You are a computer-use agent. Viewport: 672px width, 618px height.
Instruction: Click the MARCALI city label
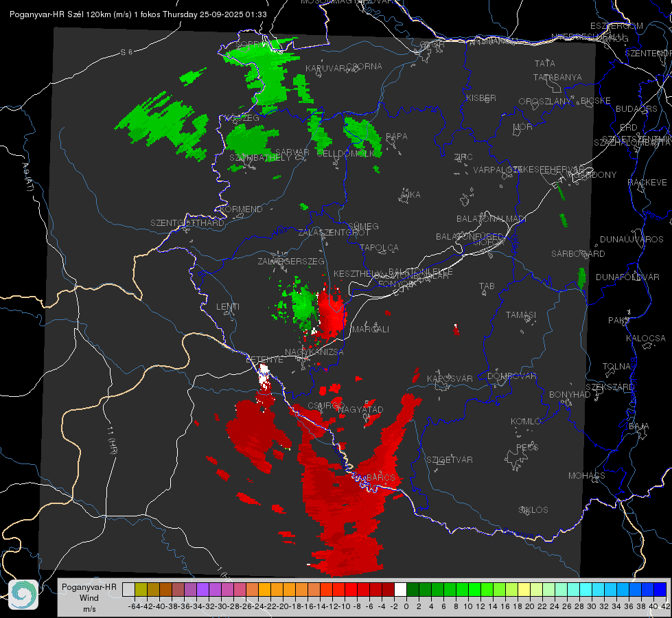point(370,330)
